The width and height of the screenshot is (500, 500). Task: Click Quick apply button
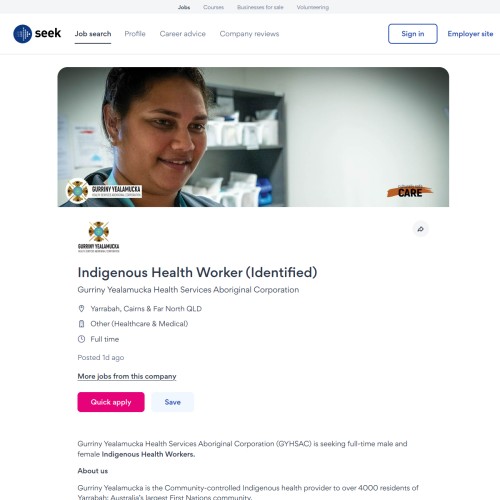pyautogui.click(x=111, y=402)
